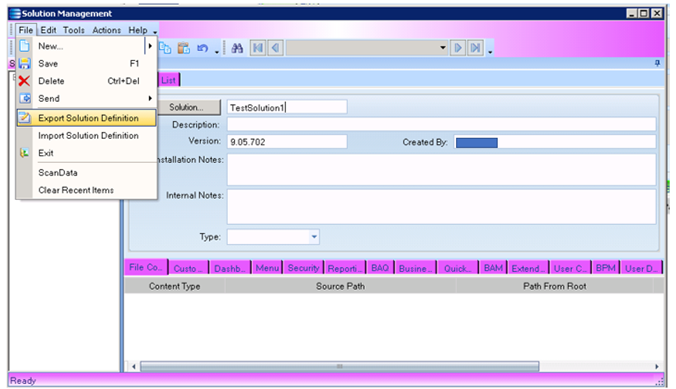Switch to the BAQ tab
Image resolution: width=676 pixels, height=389 pixels.
pyautogui.click(x=380, y=268)
